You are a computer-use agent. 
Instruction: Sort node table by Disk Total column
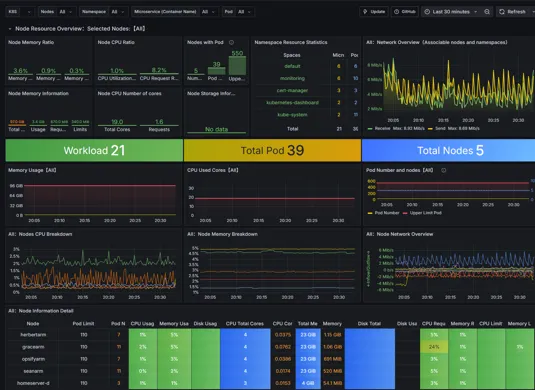click(369, 323)
